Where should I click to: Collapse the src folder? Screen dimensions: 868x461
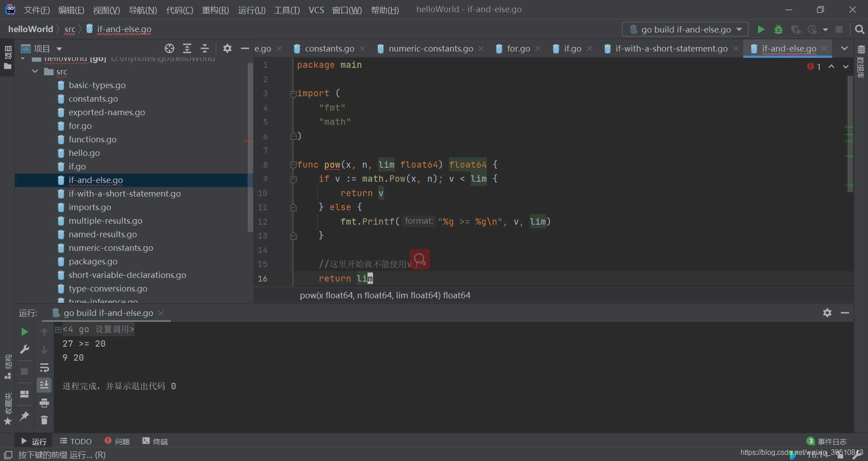pyautogui.click(x=35, y=71)
